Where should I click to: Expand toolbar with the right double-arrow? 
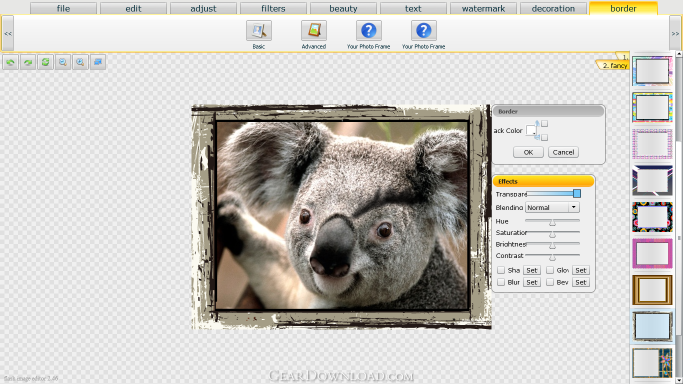[675, 34]
